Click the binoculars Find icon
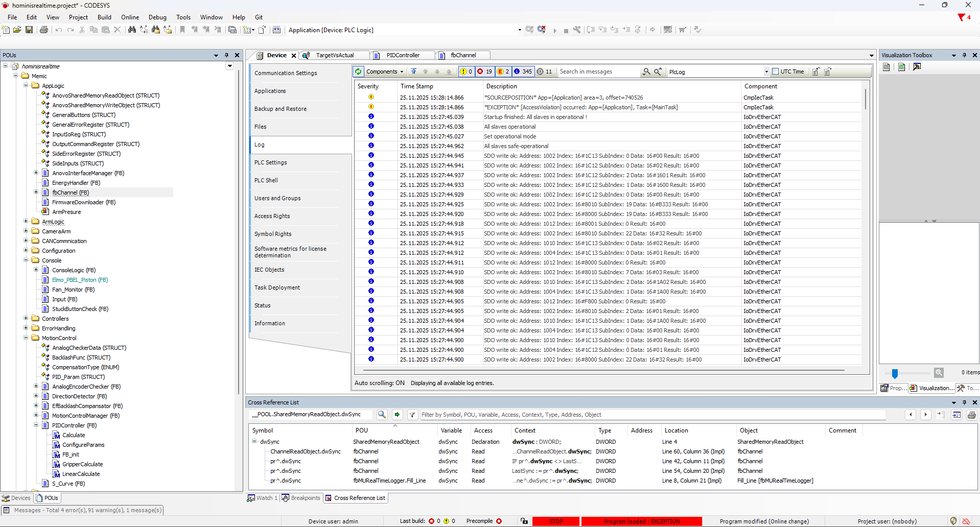Image resolution: width=980 pixels, height=527 pixels. click(132, 30)
